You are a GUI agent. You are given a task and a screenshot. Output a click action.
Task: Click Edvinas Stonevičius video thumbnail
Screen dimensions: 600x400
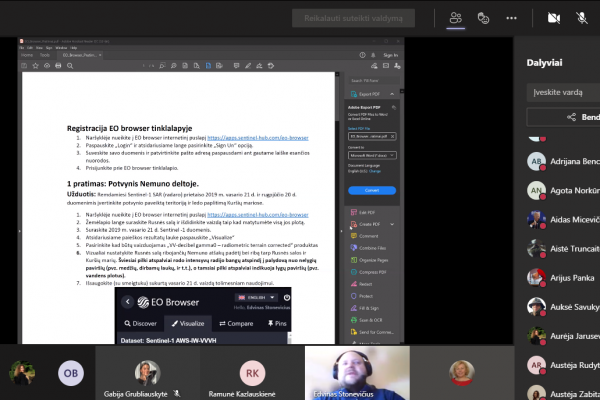pos(357,373)
